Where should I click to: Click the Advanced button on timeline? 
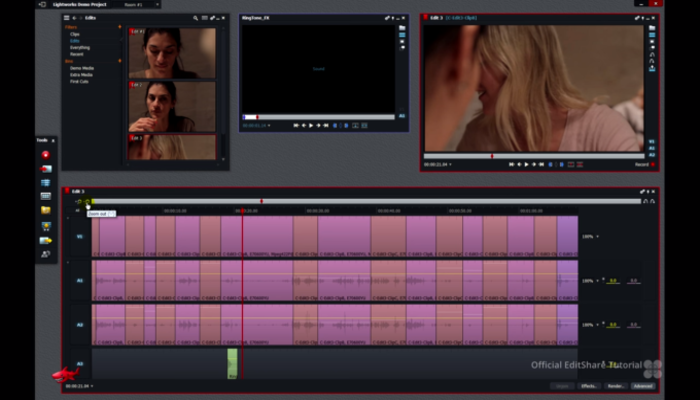click(643, 386)
